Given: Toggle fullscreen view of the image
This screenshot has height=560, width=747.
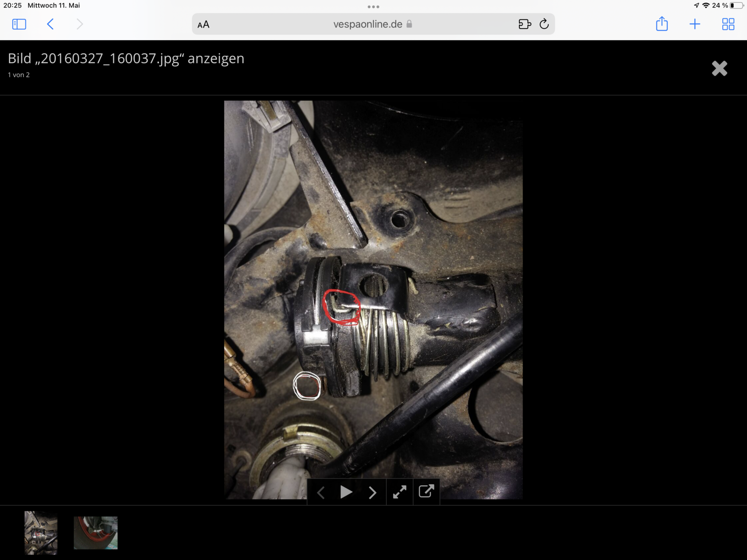Looking at the screenshot, I should (399, 492).
